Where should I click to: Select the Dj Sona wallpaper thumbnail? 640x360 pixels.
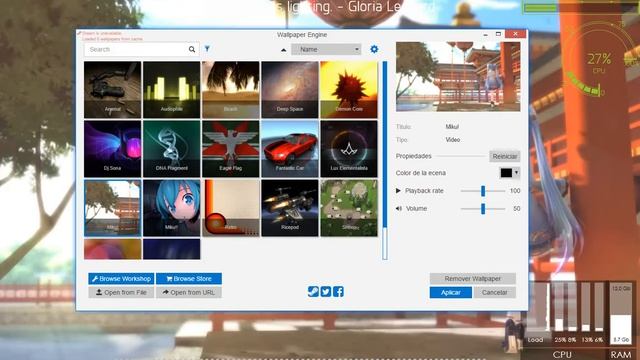point(113,149)
